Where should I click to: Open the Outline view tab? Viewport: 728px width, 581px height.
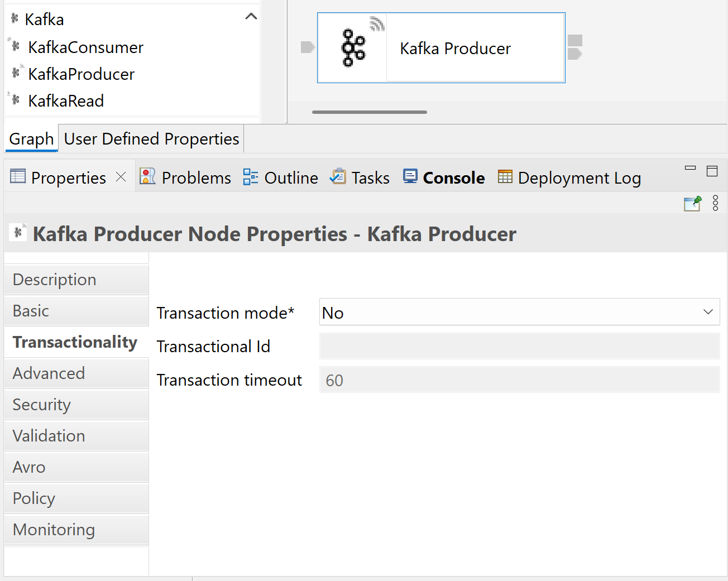click(x=281, y=177)
